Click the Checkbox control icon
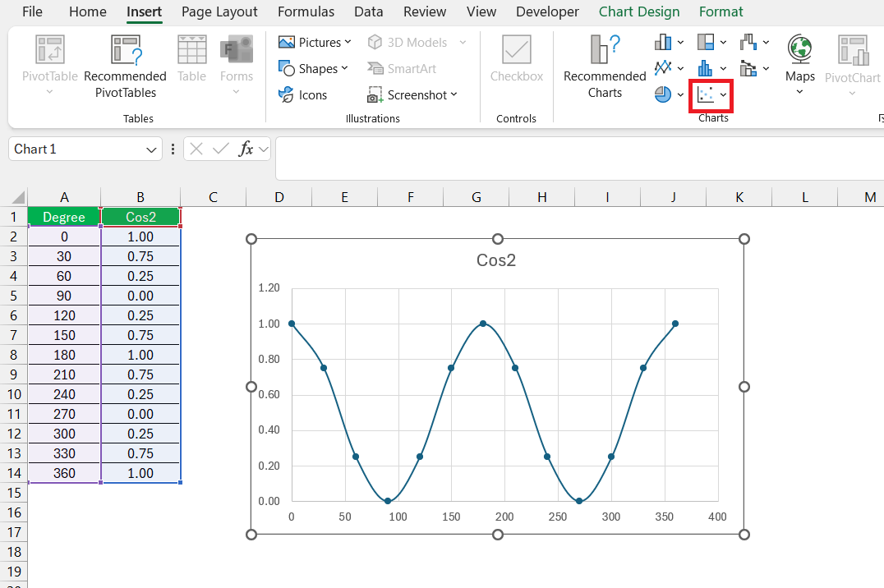The height and width of the screenshot is (588, 884). tap(517, 49)
